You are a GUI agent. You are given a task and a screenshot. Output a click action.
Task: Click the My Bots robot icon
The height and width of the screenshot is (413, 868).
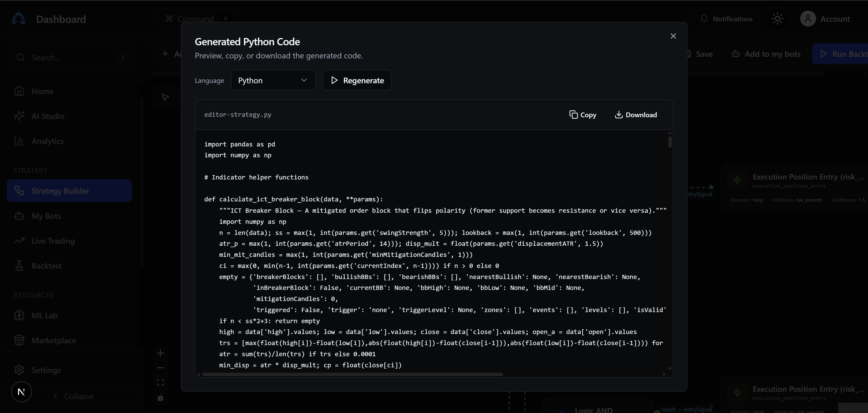coord(19,216)
